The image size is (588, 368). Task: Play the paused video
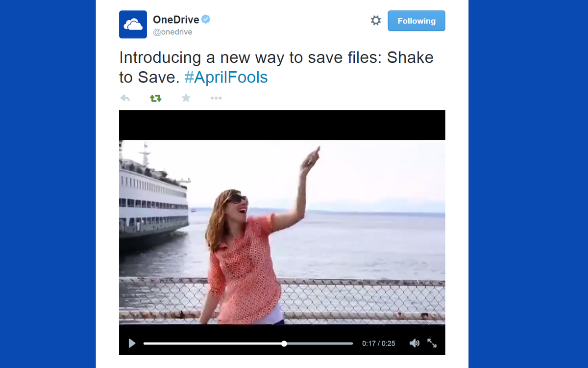[131, 343]
